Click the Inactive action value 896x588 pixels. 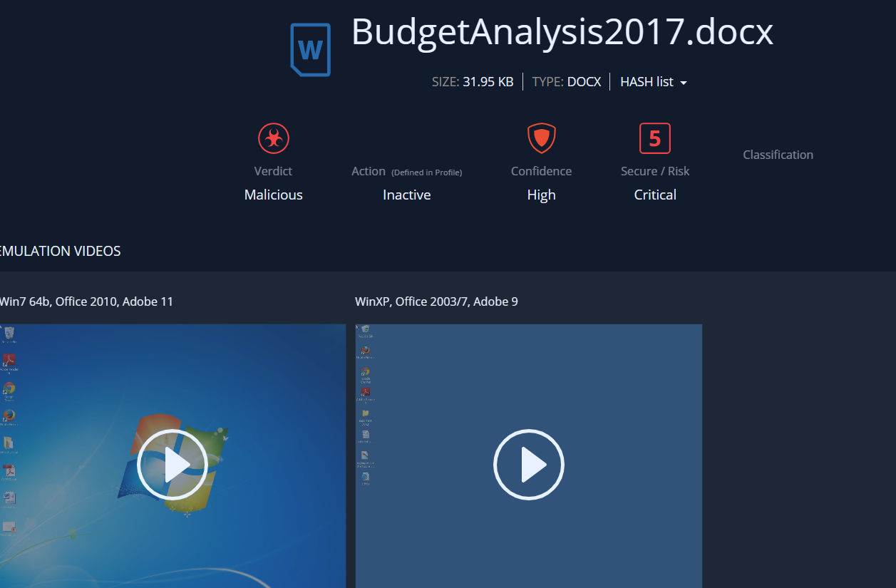pyautogui.click(x=407, y=195)
